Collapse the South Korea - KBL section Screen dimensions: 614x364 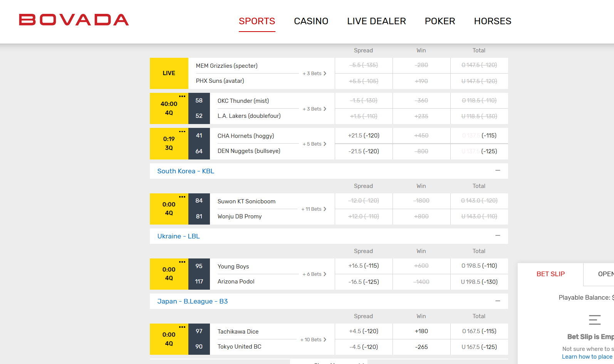click(498, 171)
